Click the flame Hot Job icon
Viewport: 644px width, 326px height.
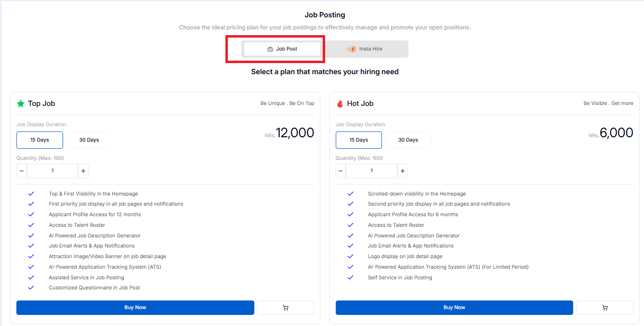coord(340,104)
